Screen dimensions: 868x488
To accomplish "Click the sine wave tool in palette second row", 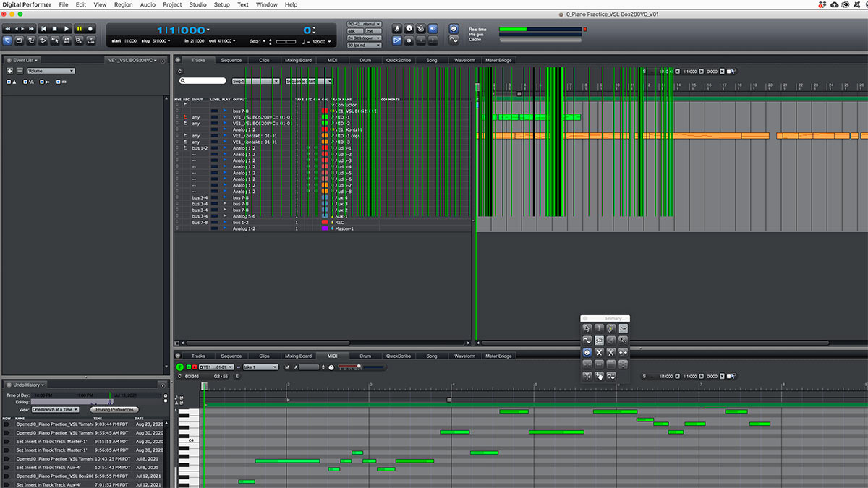I will 587,340.
